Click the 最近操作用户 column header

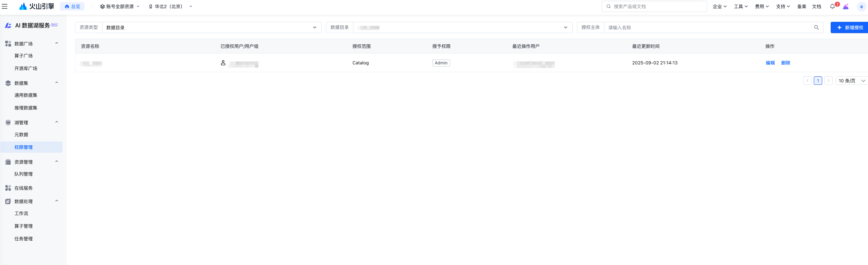point(526,46)
